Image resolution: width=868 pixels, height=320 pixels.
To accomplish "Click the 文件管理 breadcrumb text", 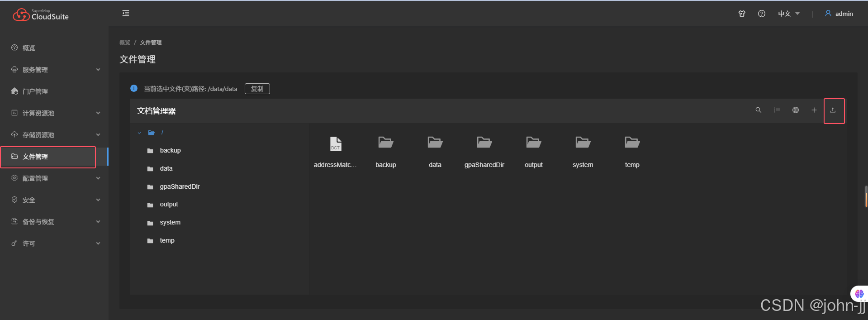I will 151,43.
